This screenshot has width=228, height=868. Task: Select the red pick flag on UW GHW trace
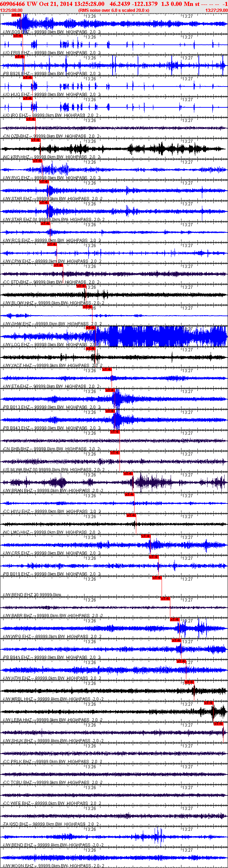[x=88, y=307]
